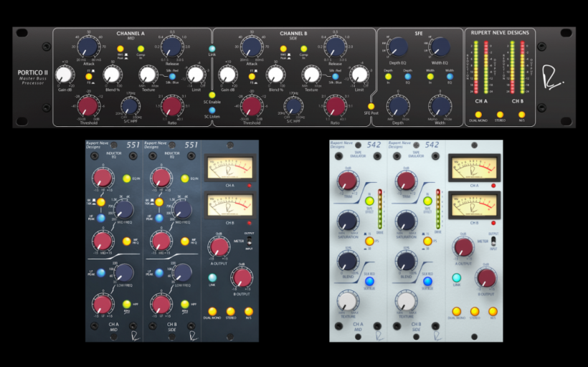This screenshot has width=588, height=367.
Task: Toggle Channel A Comp In button
Action: click(141, 49)
